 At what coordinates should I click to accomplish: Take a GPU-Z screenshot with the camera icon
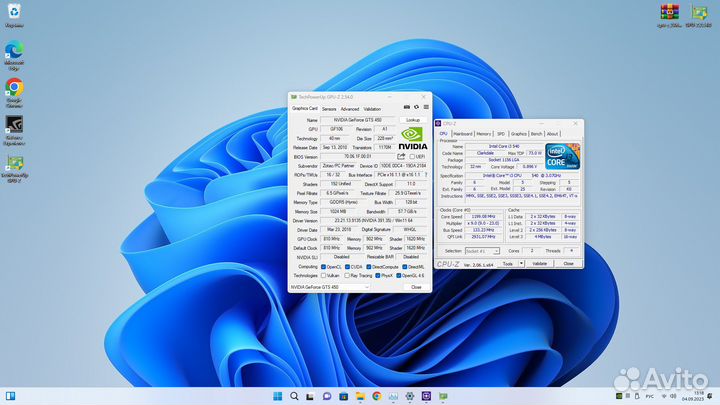(x=406, y=107)
